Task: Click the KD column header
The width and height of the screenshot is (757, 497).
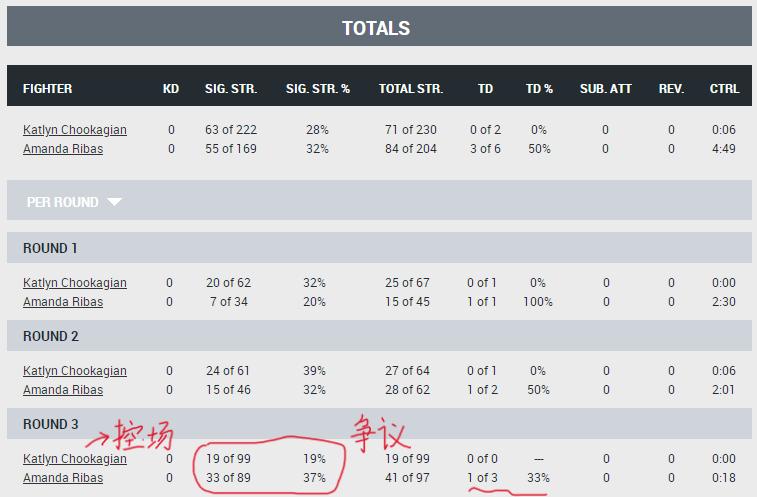Action: pos(171,88)
